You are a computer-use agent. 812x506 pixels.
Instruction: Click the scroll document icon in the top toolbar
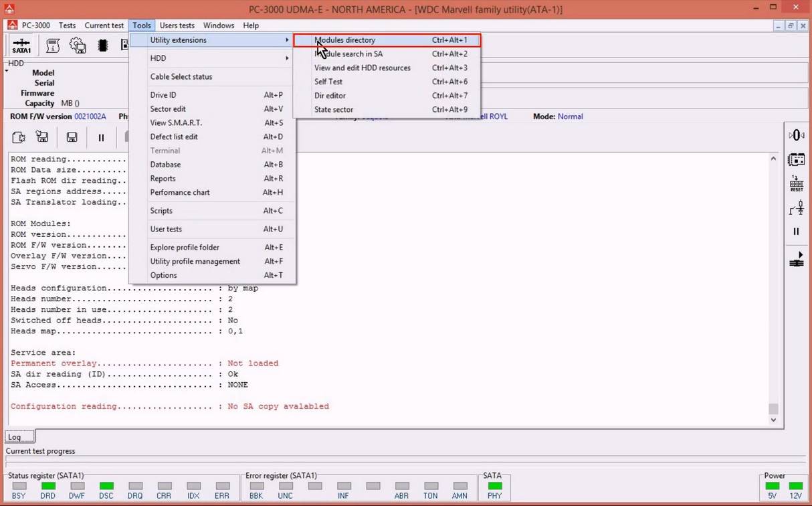pos(53,46)
